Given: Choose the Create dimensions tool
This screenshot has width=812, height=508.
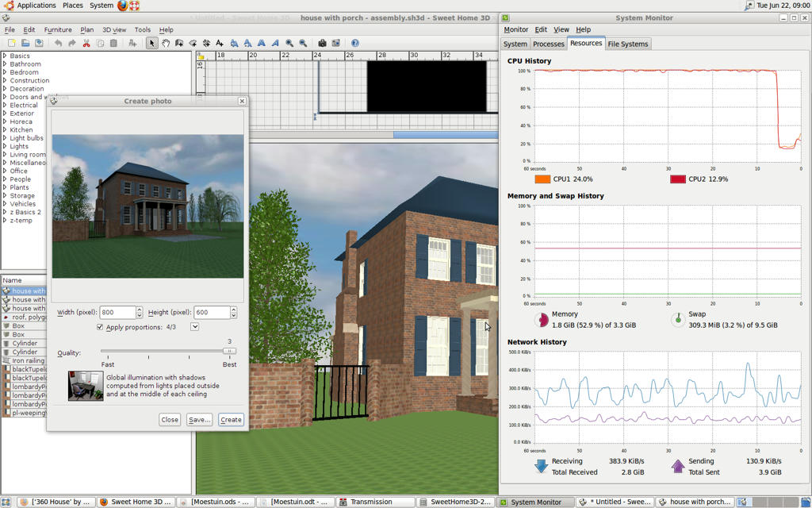Looking at the screenshot, I should click(x=206, y=43).
